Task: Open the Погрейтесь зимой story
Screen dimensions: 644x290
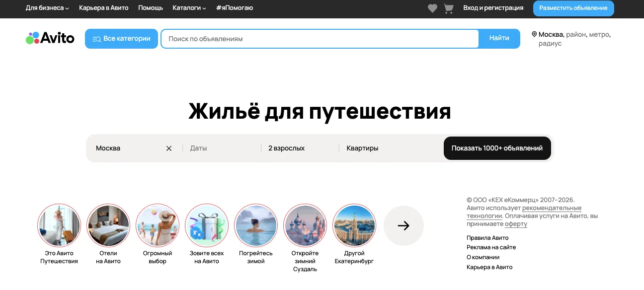Action: pos(255,225)
